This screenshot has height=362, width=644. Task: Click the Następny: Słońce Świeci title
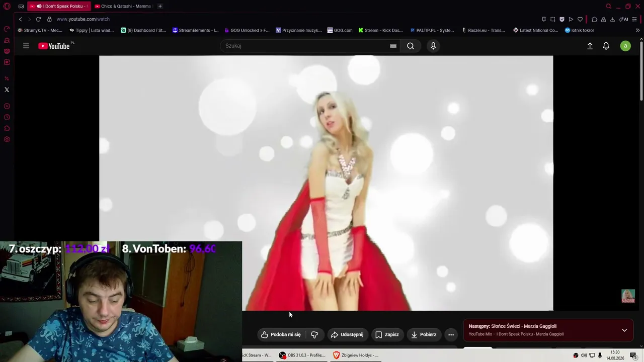[513, 326]
